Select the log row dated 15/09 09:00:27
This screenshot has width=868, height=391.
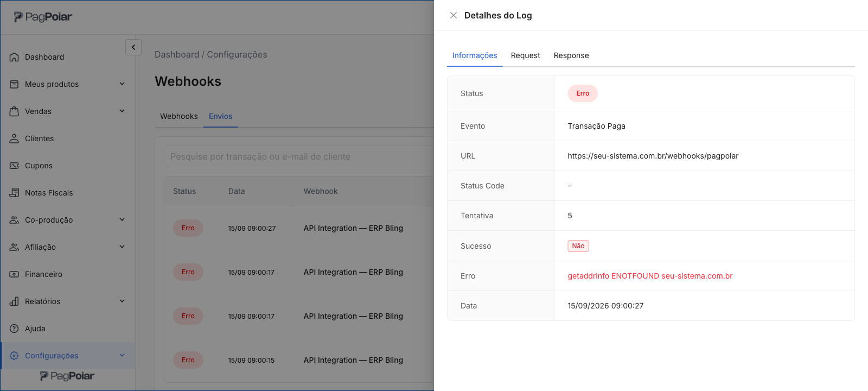(299, 228)
